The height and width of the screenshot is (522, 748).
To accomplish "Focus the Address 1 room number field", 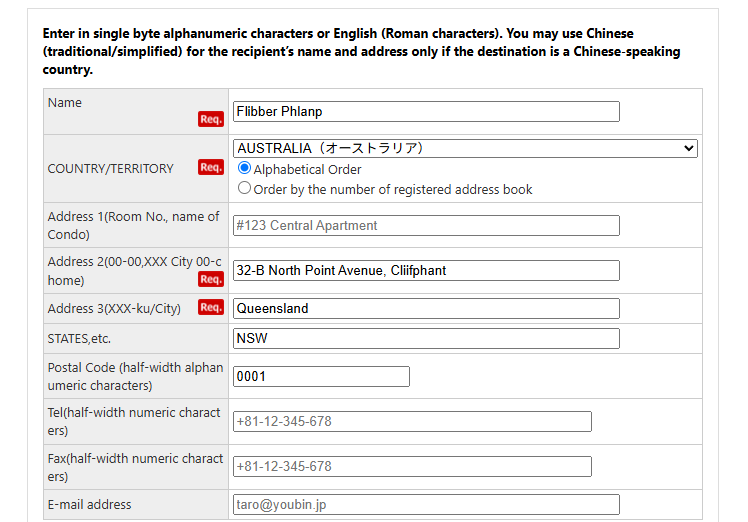I will click(426, 226).
